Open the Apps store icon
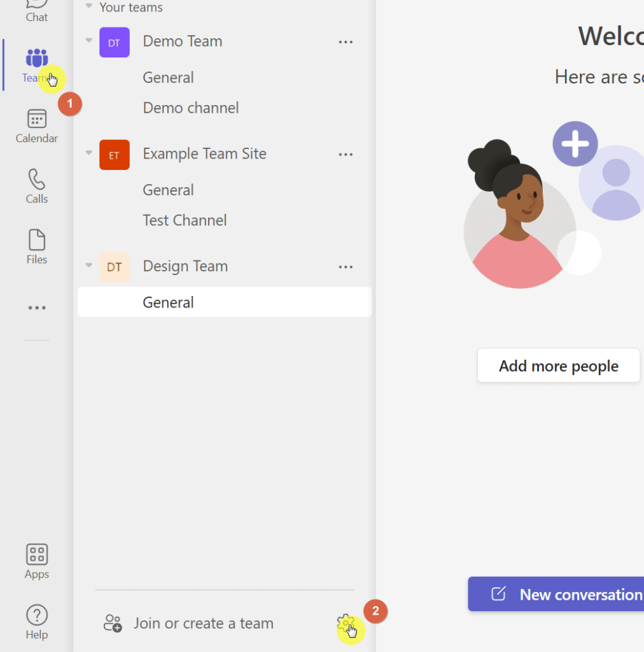 pyautogui.click(x=36, y=562)
